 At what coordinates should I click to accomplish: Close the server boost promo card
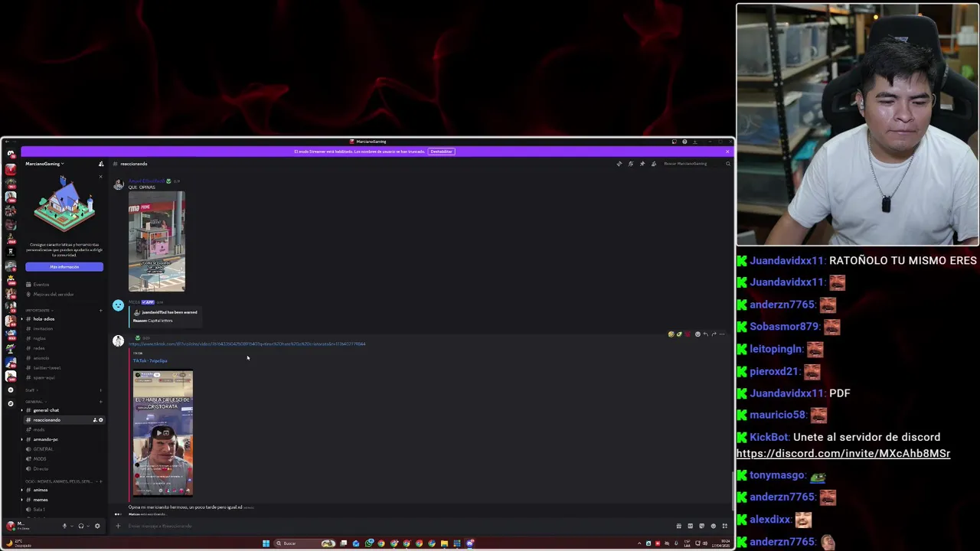pyautogui.click(x=100, y=177)
